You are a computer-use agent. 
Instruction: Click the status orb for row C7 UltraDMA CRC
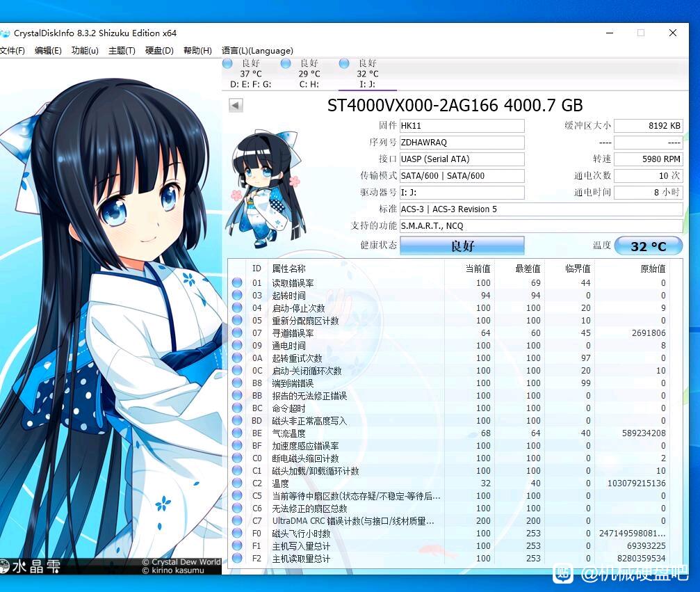tap(237, 520)
